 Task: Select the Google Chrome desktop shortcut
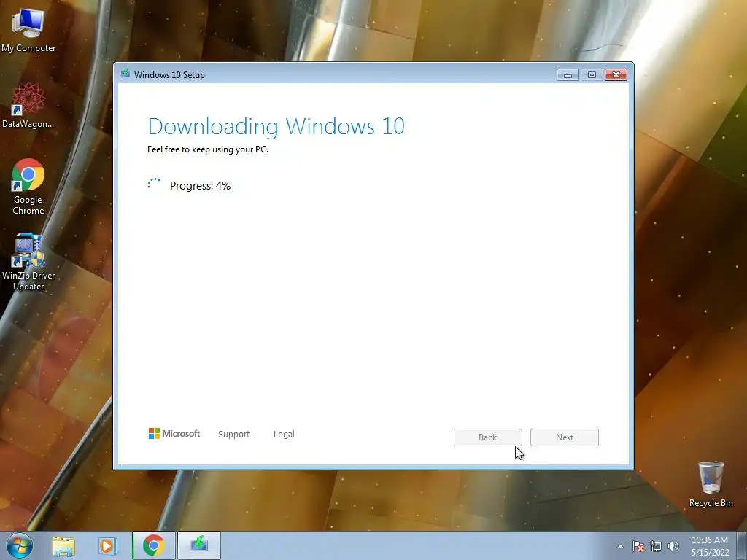(28, 187)
